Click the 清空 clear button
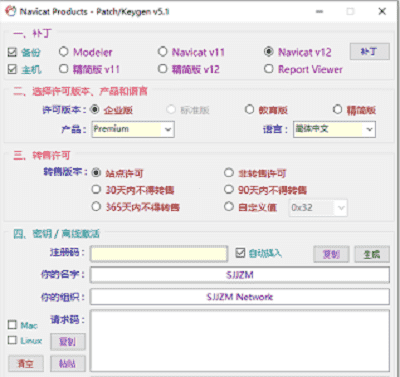This screenshot has height=377, width=400. click(x=26, y=363)
